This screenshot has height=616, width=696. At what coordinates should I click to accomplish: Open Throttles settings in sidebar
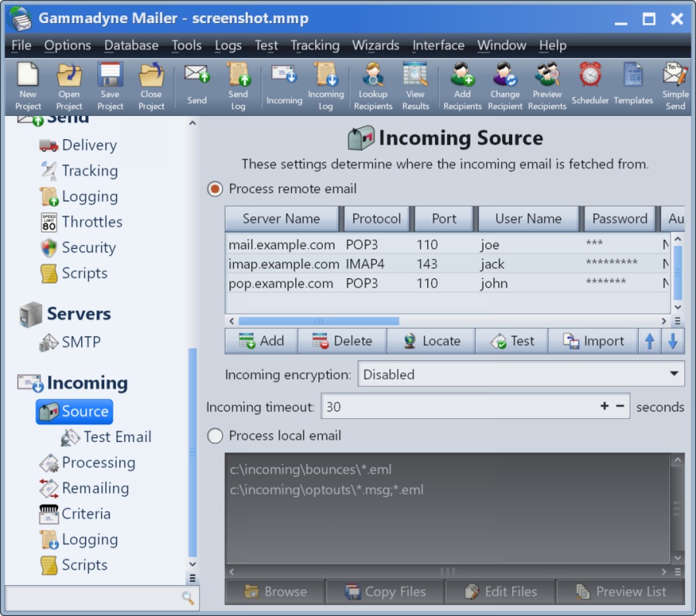[81, 222]
